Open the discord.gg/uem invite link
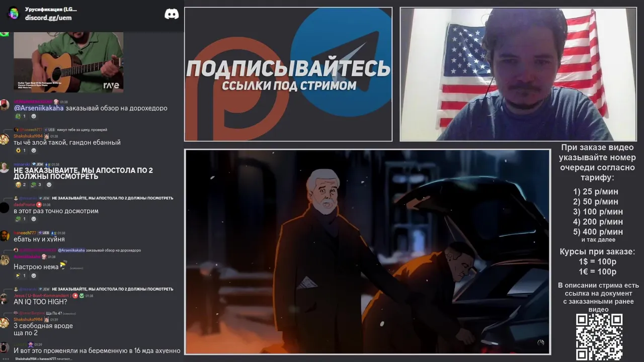Viewport: 644px width, 362px height. click(x=48, y=18)
